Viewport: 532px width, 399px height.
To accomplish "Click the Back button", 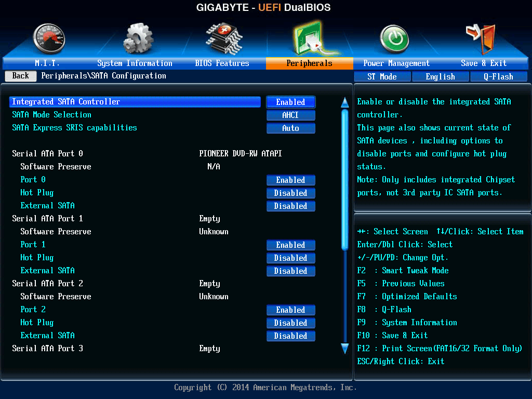I will pyautogui.click(x=21, y=76).
